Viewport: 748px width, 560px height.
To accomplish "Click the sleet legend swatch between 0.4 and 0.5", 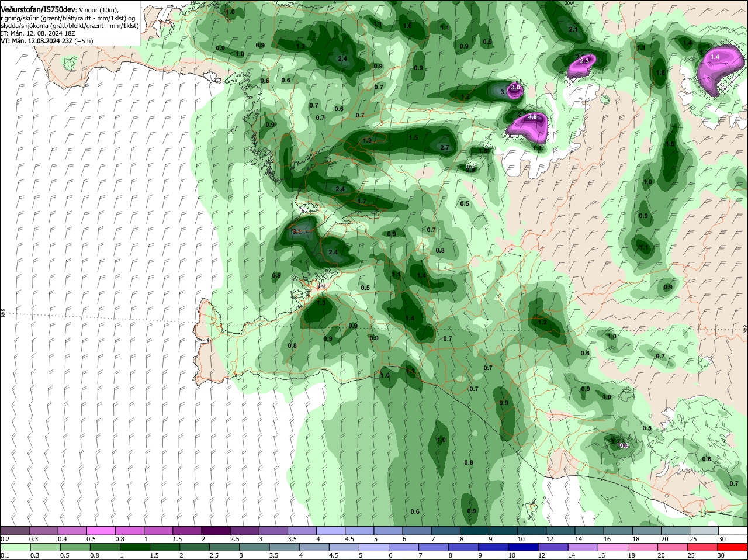I will tap(73, 530).
